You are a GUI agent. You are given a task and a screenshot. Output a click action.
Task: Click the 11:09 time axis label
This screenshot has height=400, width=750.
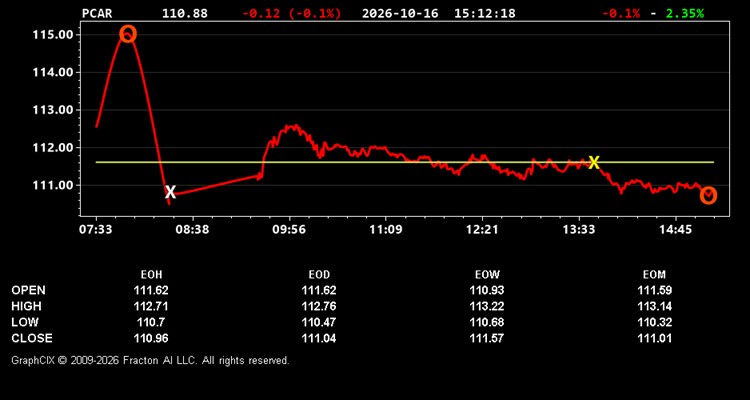pyautogui.click(x=386, y=230)
